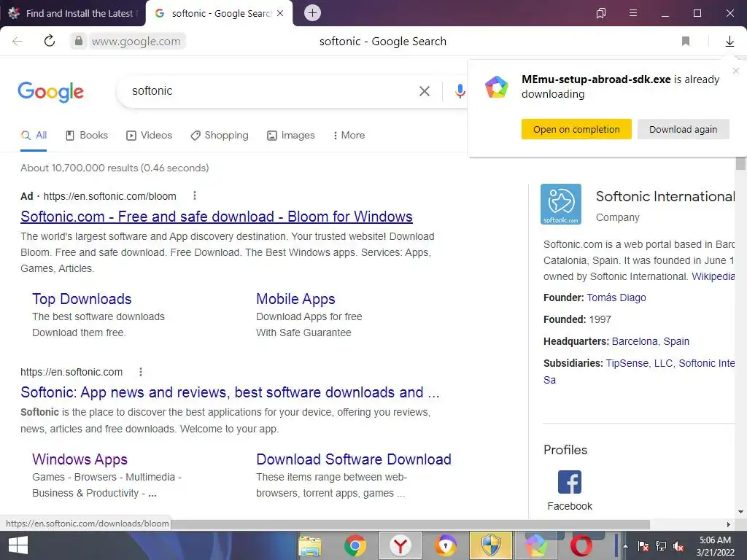Show hidden system tray icons
The height and width of the screenshot is (560, 747).
click(625, 546)
